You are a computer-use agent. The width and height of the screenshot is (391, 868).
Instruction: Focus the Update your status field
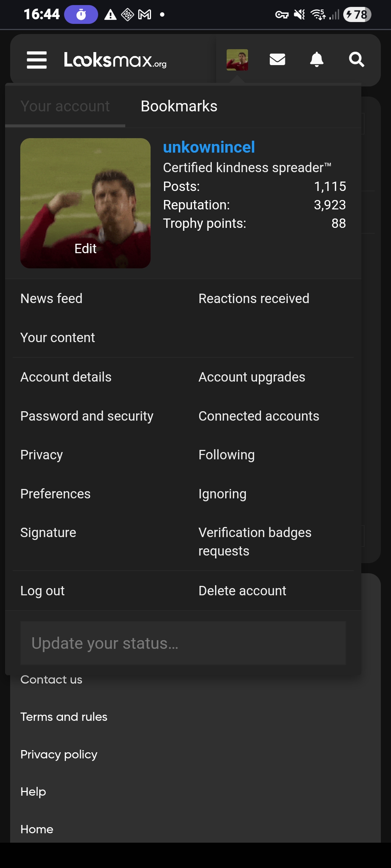[183, 643]
